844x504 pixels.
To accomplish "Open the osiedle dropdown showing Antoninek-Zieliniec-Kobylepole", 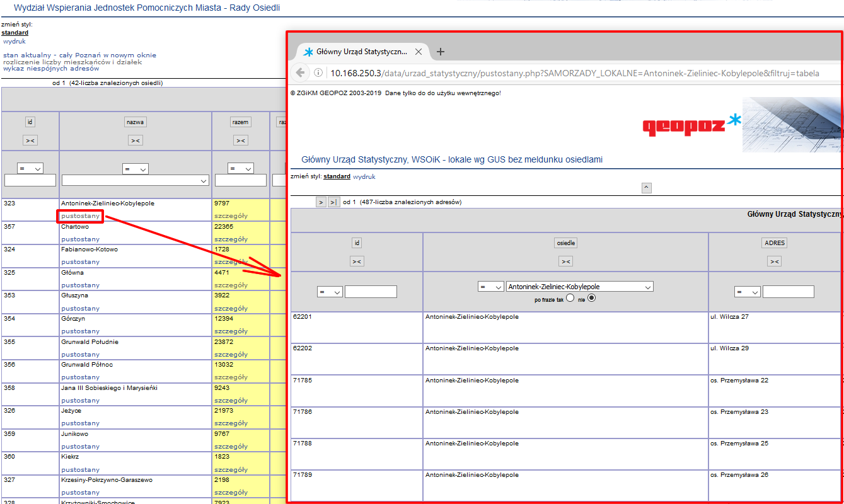I will pyautogui.click(x=579, y=287).
